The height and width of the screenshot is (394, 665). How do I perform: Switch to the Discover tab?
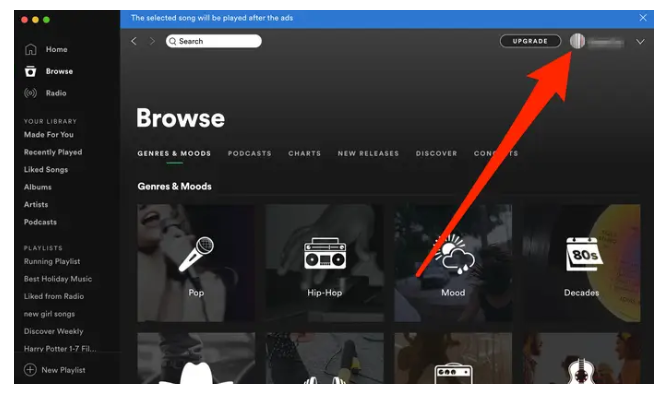coord(436,154)
